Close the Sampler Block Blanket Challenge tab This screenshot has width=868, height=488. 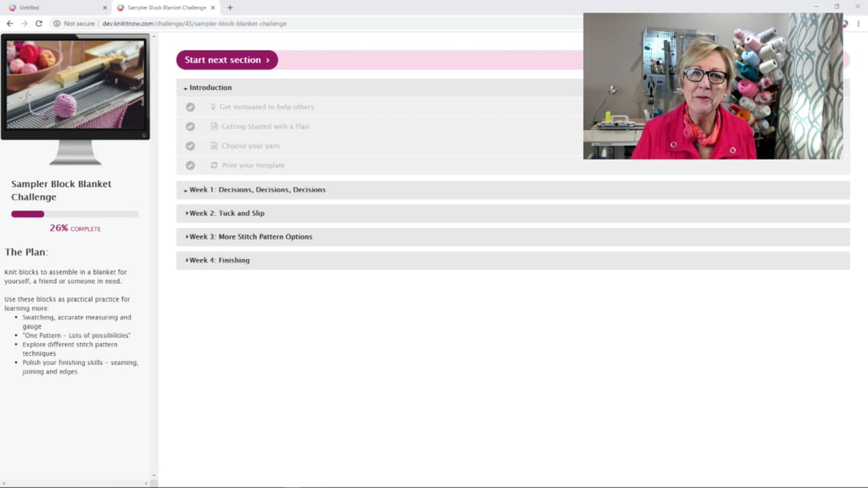pos(213,7)
